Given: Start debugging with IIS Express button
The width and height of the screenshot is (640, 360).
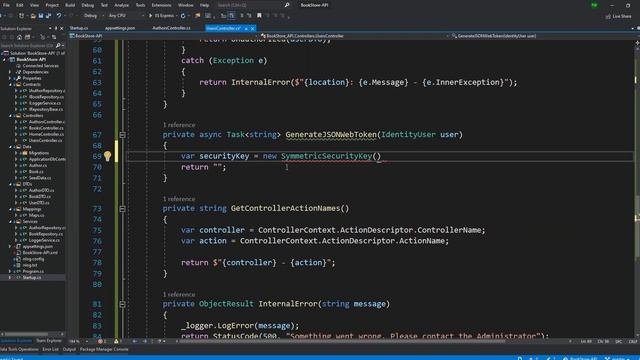Looking at the screenshot, I should click(x=162, y=16).
